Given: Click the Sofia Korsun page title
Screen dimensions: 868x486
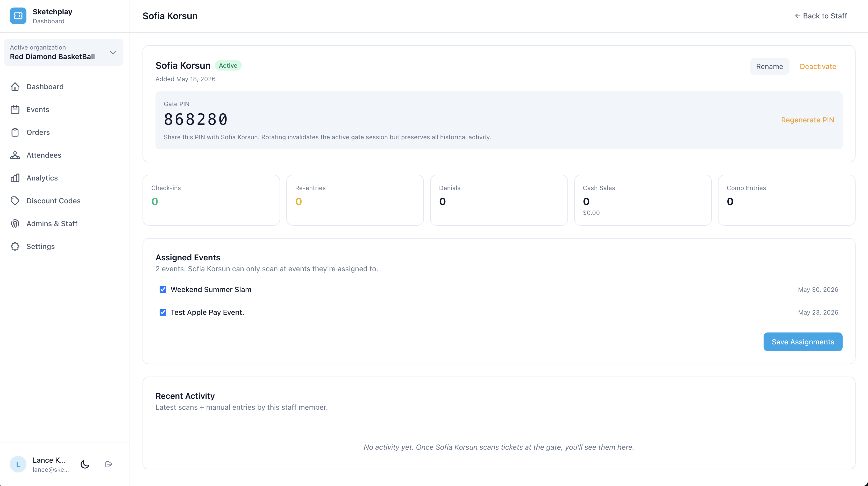Looking at the screenshot, I should pos(170,16).
